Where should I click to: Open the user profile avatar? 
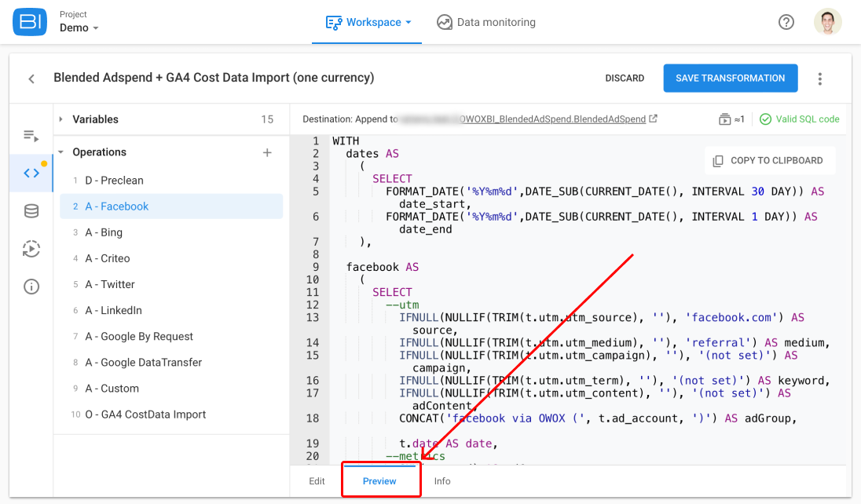(x=827, y=22)
